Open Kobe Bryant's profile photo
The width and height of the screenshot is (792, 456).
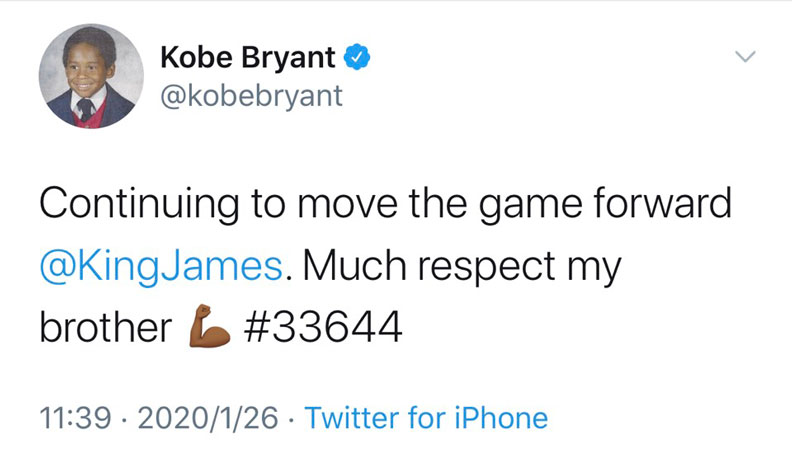85,77
